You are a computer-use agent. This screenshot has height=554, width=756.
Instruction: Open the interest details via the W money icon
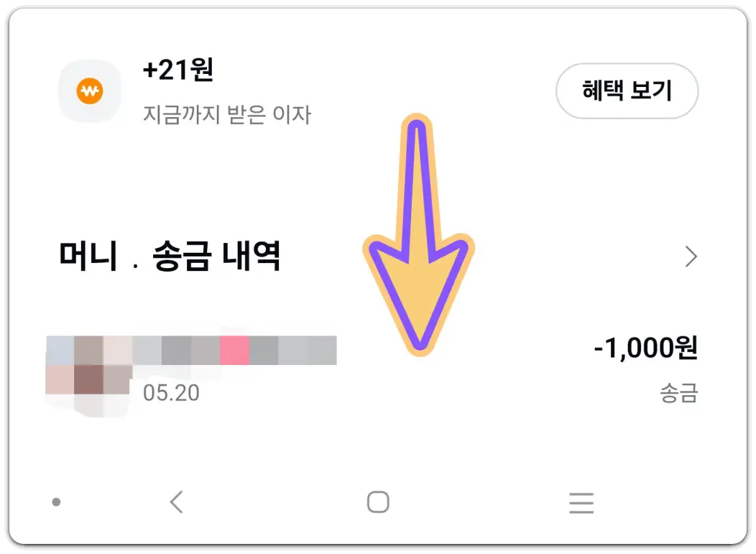89,91
